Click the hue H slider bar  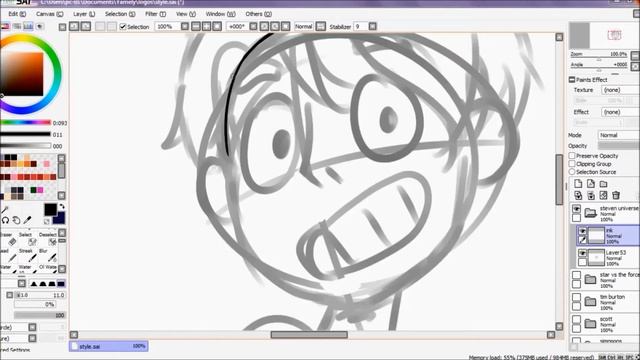coord(25,122)
